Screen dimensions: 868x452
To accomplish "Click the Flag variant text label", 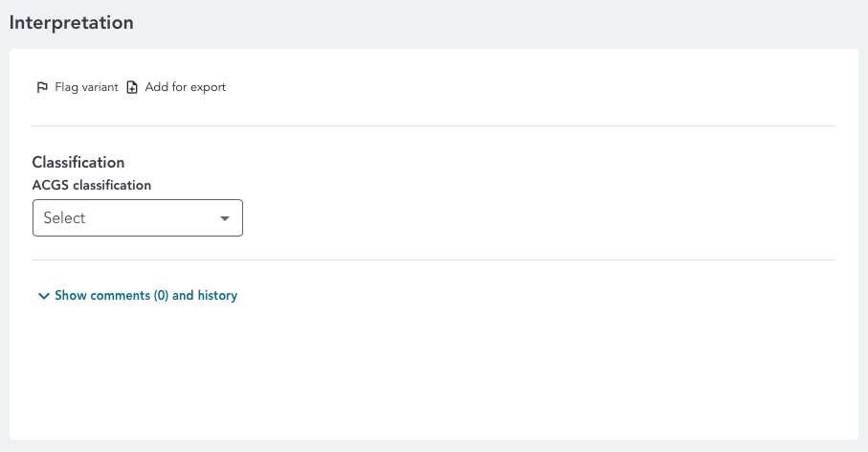I will pos(86,87).
